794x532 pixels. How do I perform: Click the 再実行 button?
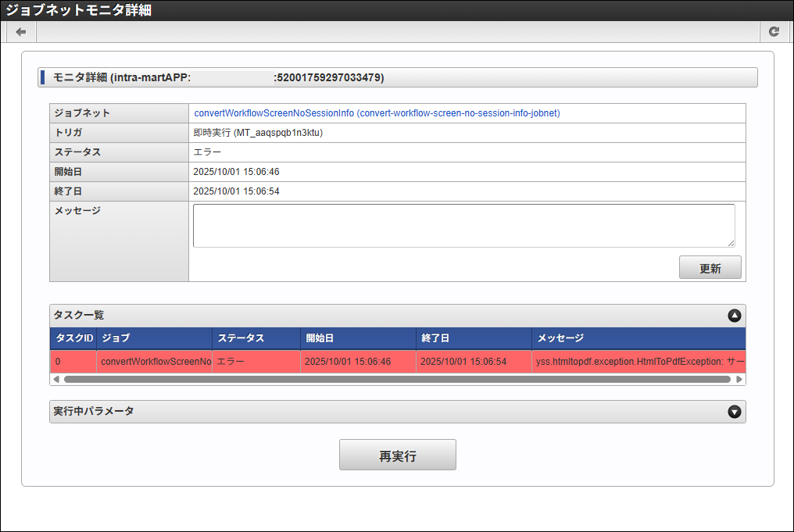[x=398, y=455]
